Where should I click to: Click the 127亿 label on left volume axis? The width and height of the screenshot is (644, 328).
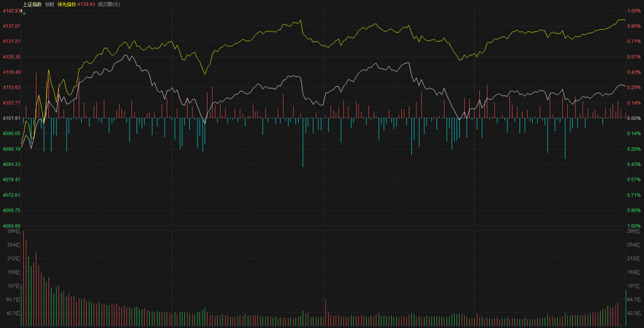tap(14, 285)
